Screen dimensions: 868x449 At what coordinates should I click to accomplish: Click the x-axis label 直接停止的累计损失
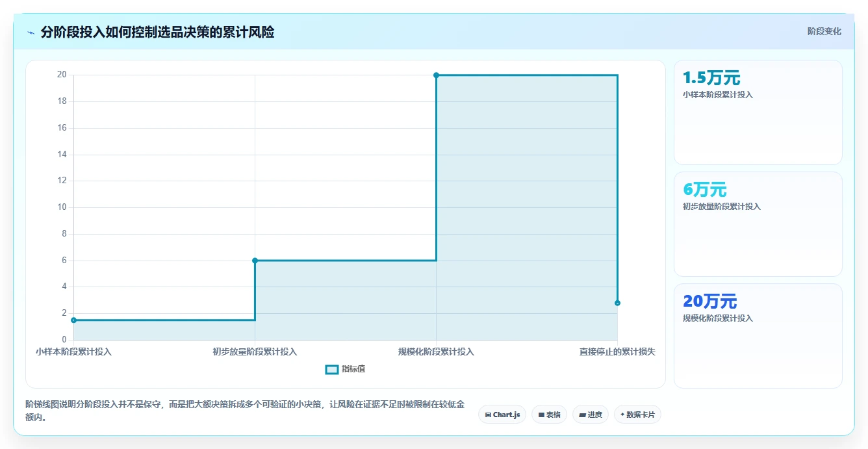(617, 352)
